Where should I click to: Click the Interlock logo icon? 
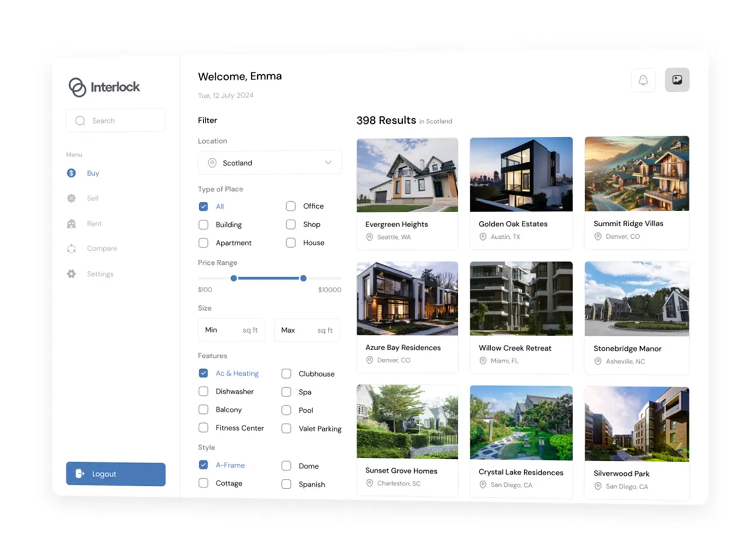pyautogui.click(x=76, y=86)
